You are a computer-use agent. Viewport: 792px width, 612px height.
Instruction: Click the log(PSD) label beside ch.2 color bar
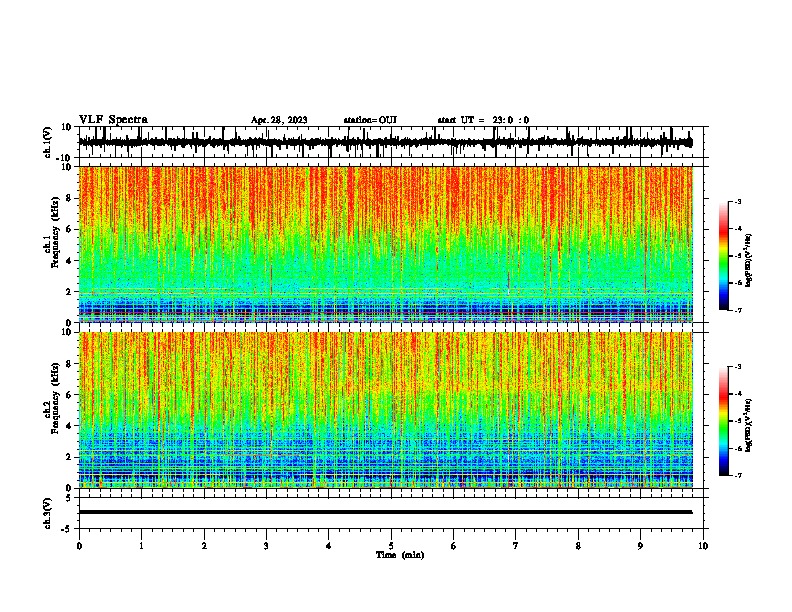(x=748, y=426)
